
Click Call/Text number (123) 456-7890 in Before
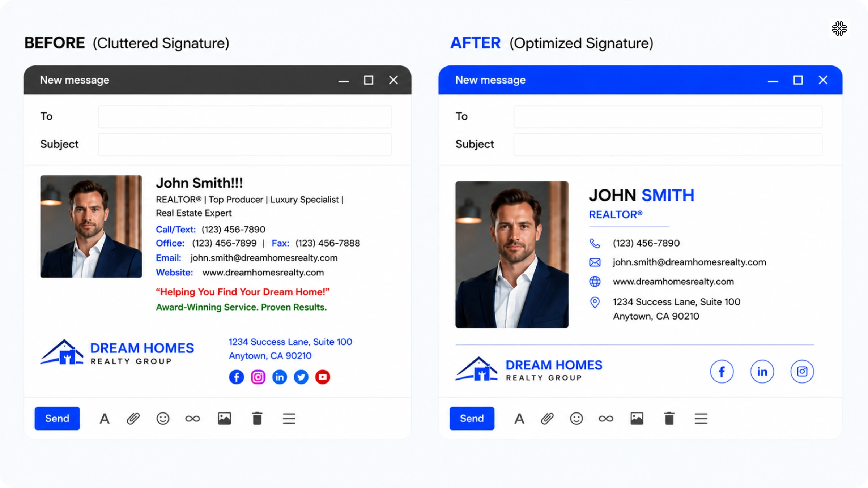pos(233,230)
